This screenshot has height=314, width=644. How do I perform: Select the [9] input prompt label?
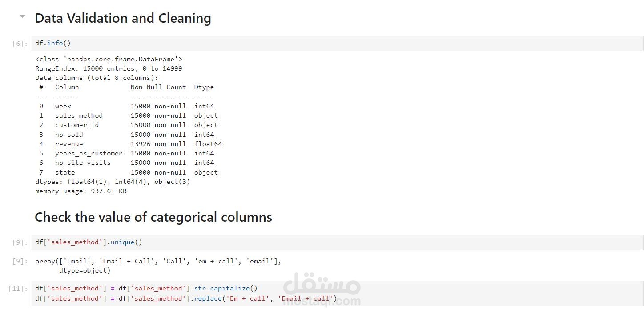[x=20, y=242]
